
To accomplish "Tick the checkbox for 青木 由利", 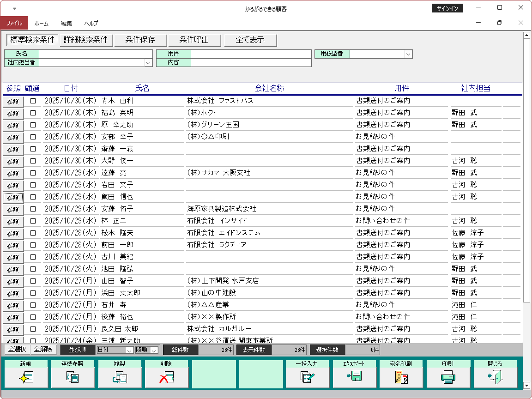I will tap(33, 101).
